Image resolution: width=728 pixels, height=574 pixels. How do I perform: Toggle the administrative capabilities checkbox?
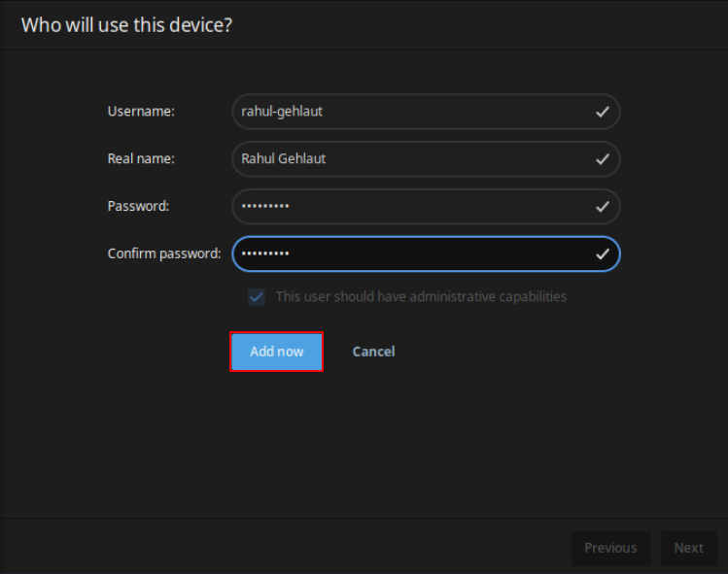point(257,297)
